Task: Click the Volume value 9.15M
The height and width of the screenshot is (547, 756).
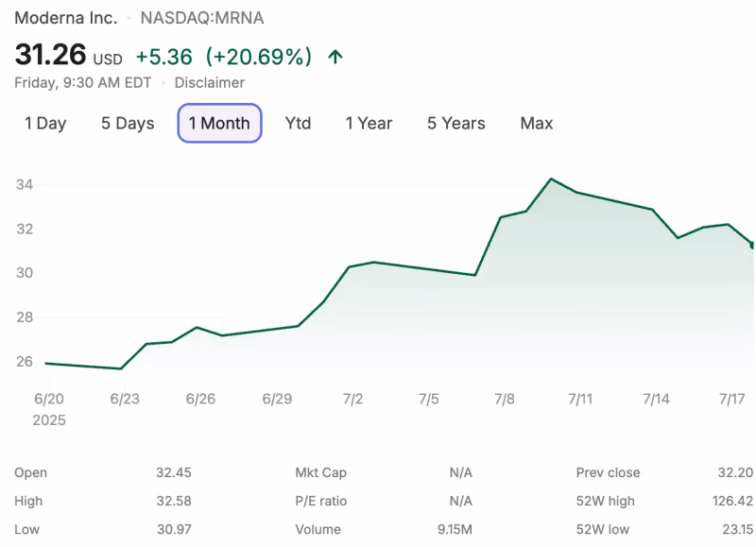Action: click(x=453, y=529)
